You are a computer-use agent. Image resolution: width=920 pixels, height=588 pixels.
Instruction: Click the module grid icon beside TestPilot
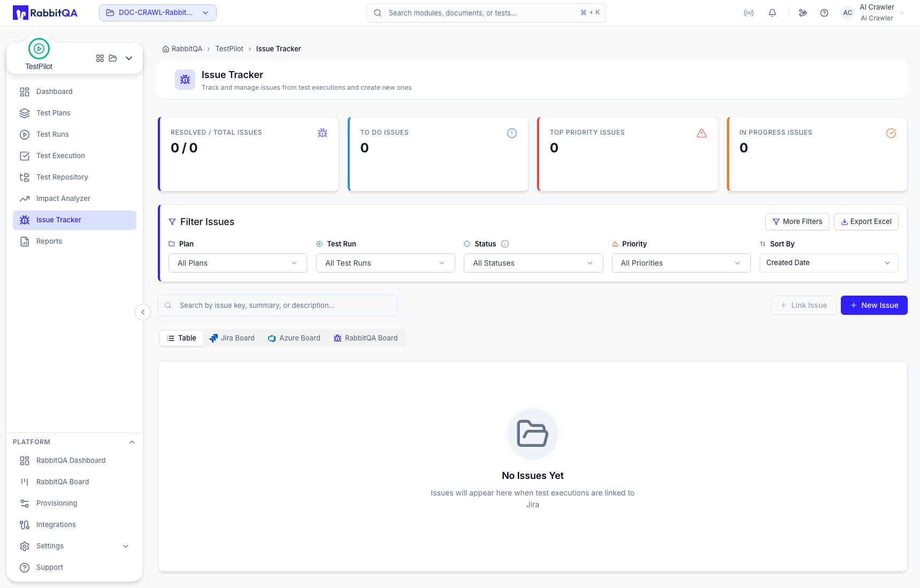[x=100, y=58]
